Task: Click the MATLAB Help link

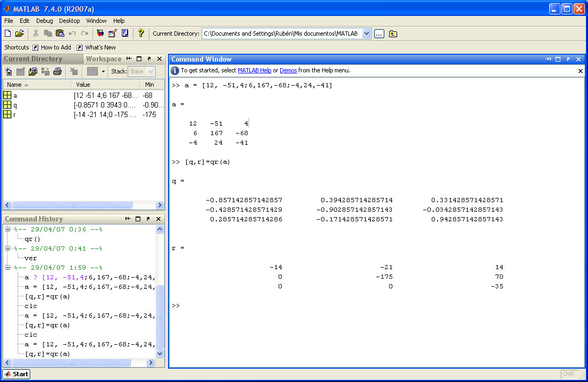Action: [254, 70]
